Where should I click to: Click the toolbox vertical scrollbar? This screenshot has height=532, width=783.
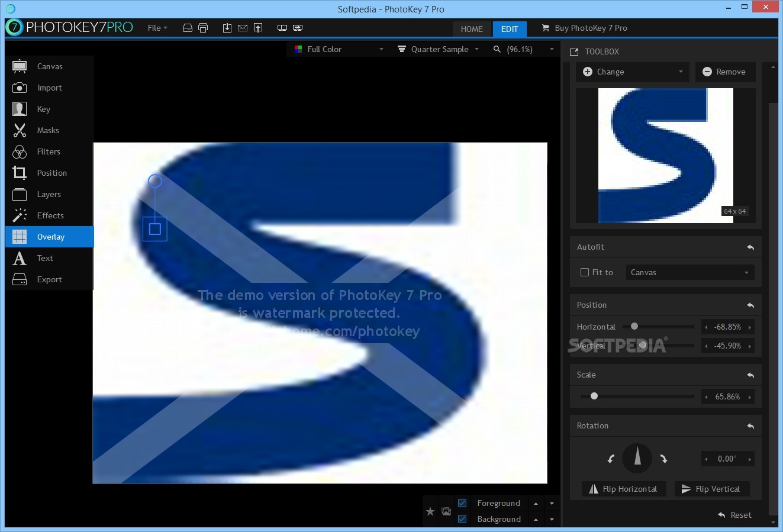point(774,308)
